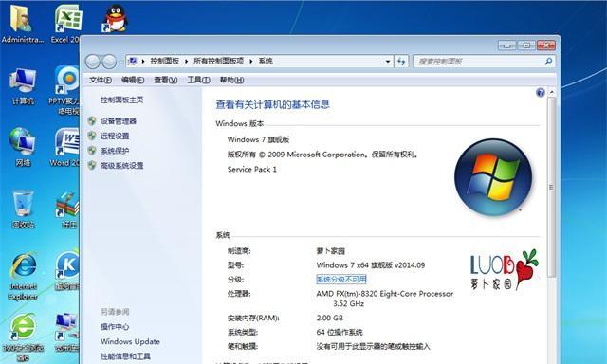The image size is (607, 364).
Task: Click the 控制面板 breadcrumb segment
Action: coord(164,61)
